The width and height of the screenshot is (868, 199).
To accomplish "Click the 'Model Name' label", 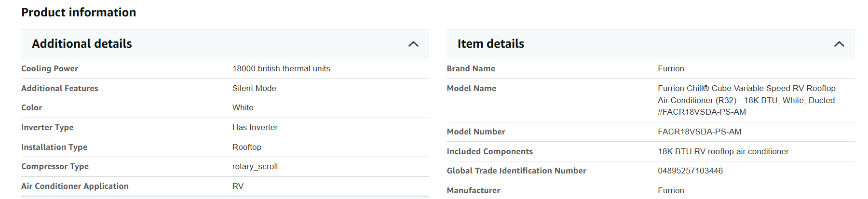I will click(x=471, y=88).
